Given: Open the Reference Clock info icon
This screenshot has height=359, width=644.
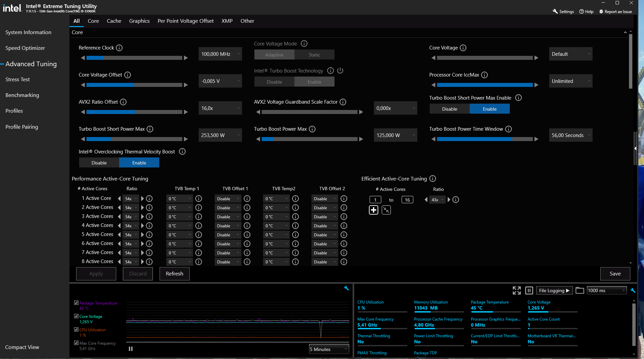Looking at the screenshot, I should pos(119,48).
